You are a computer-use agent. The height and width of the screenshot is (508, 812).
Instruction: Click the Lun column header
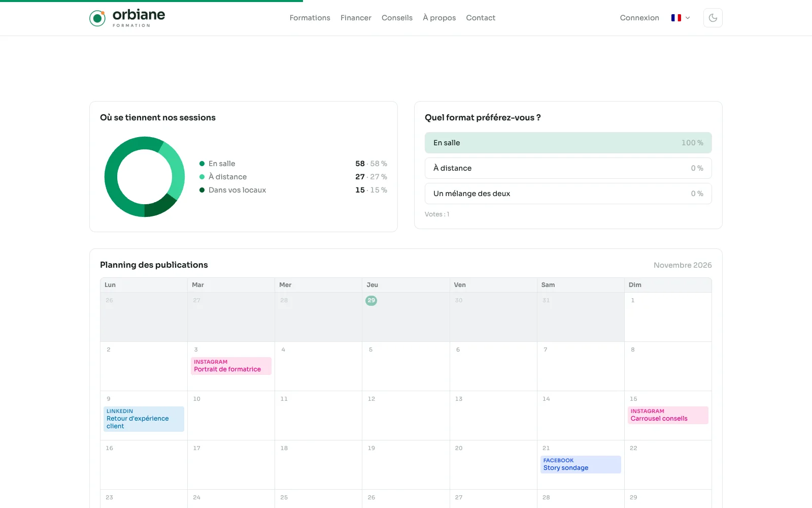144,285
